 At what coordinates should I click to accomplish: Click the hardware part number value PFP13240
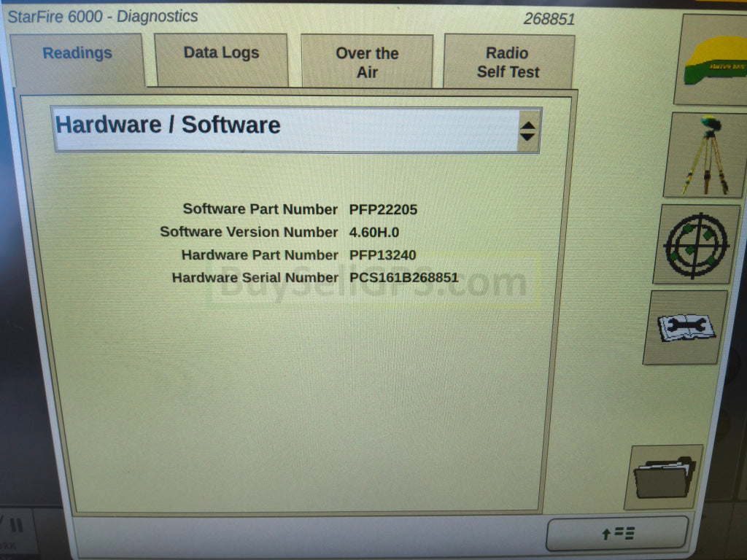click(x=383, y=255)
